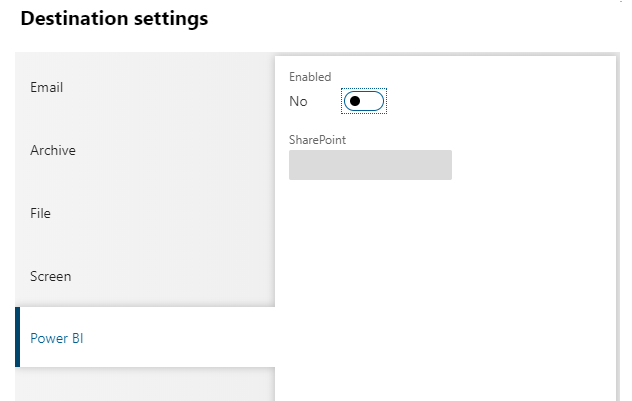Click the empty tab area below Power BI

pos(145,385)
